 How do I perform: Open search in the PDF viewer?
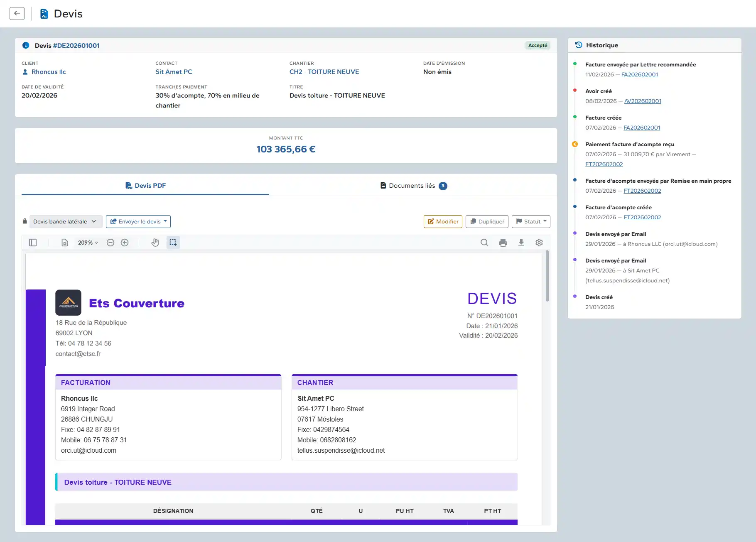(484, 243)
